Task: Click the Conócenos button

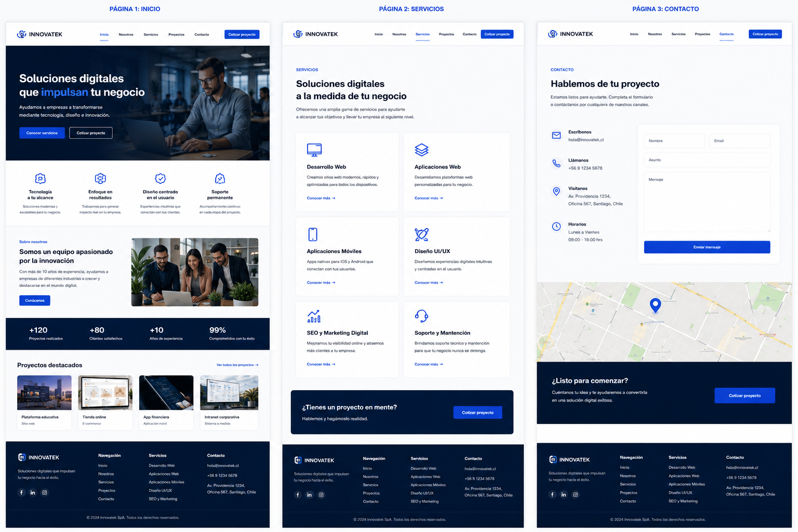Action: click(x=35, y=300)
